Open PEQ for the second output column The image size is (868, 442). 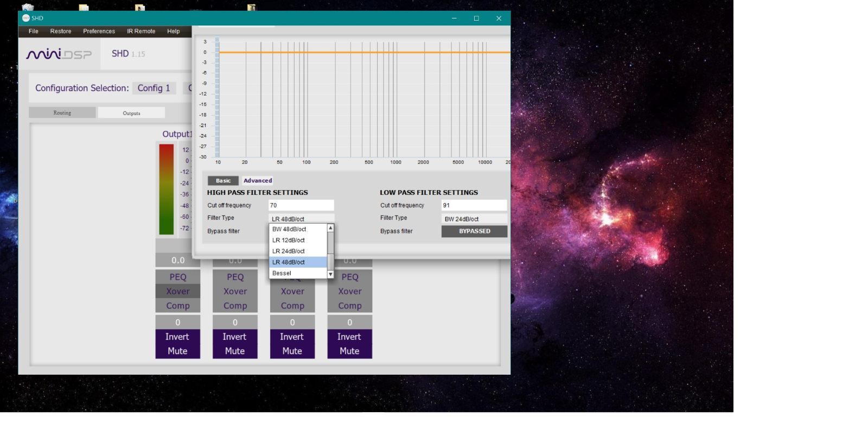[235, 277]
